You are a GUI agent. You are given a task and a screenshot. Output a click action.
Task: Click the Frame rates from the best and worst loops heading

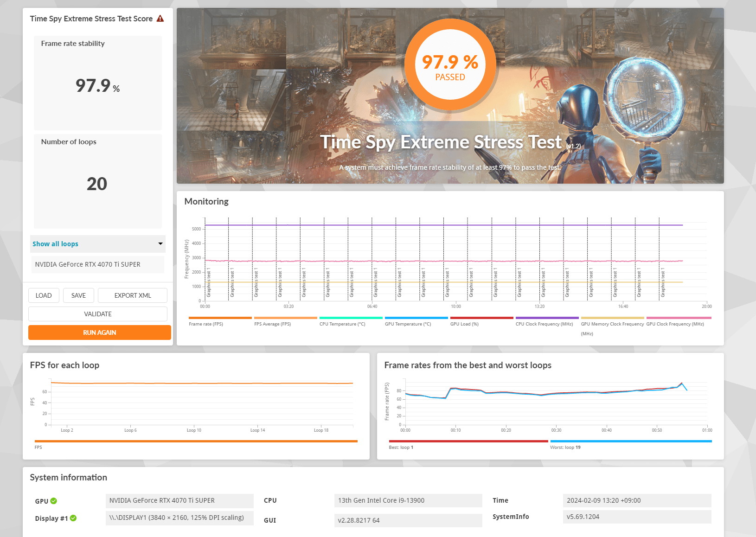pyautogui.click(x=468, y=365)
